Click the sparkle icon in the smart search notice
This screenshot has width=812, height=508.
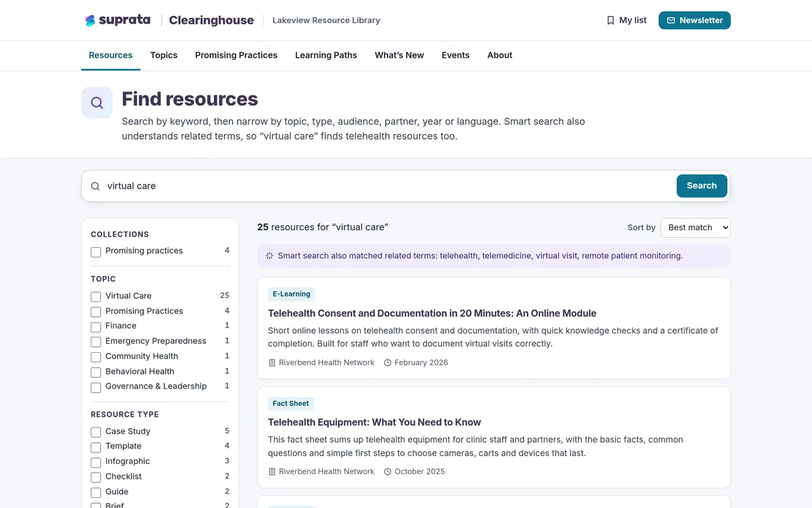click(x=269, y=256)
